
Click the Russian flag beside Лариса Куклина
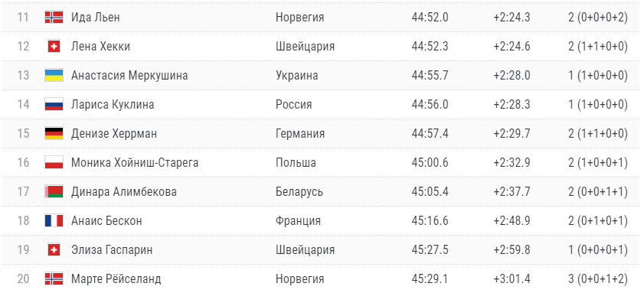54,104
